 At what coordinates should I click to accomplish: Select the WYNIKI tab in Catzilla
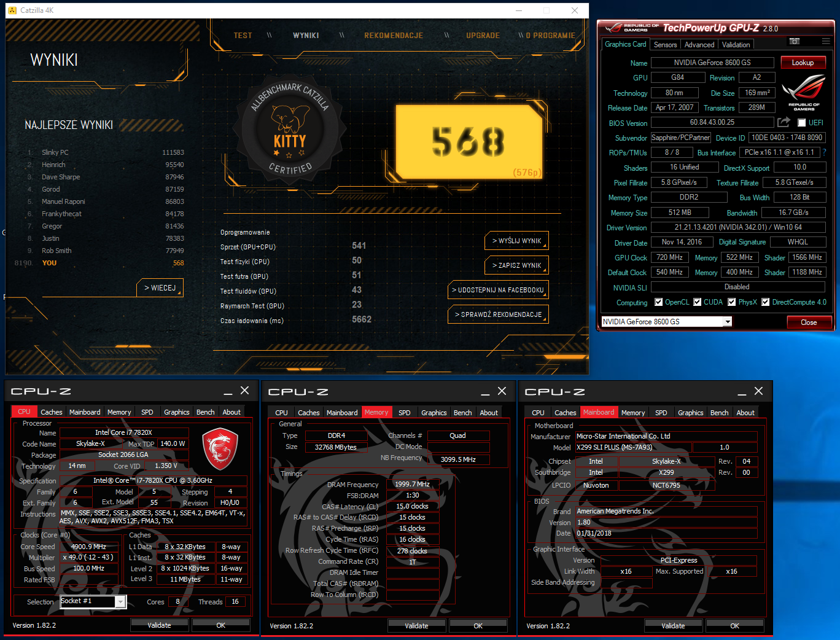click(306, 36)
